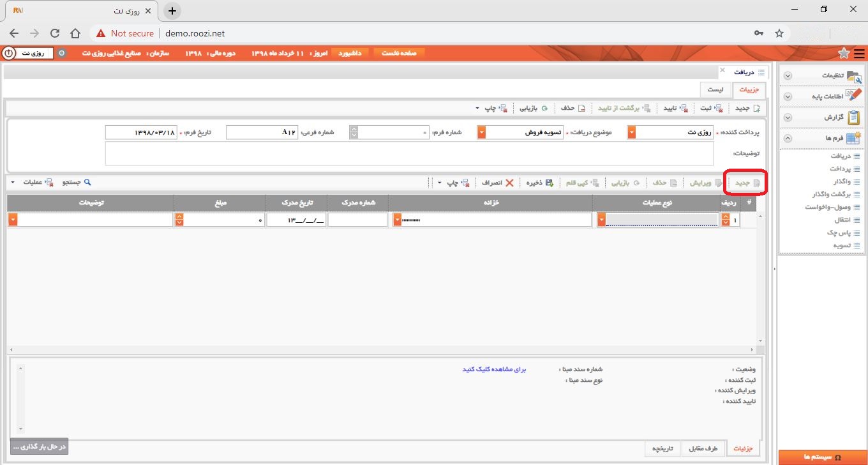Click the power logout icon in header
This screenshot has height=465, width=868.
(x=9, y=53)
